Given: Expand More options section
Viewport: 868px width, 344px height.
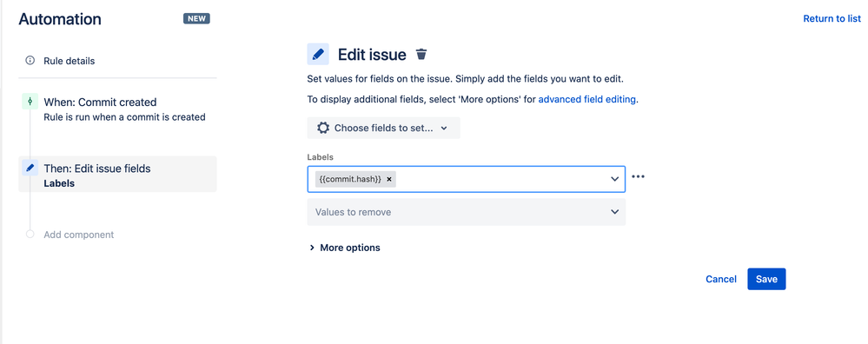Looking at the screenshot, I should tap(344, 248).
